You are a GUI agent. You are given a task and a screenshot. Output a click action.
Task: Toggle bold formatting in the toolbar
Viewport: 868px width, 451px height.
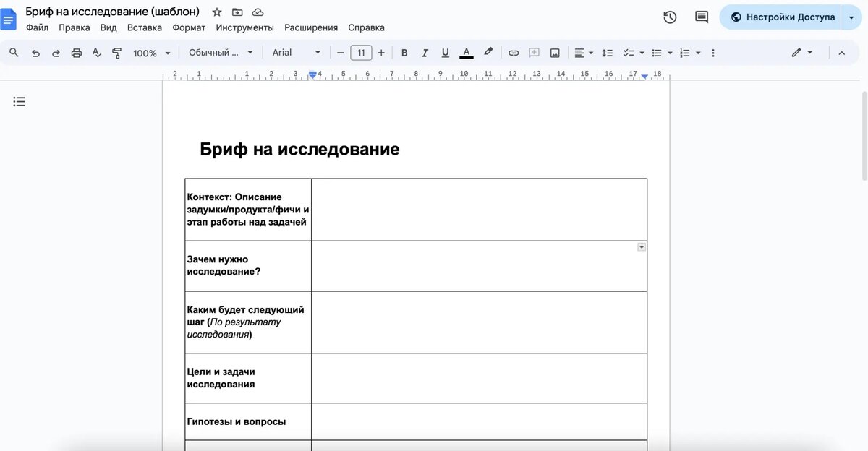click(x=404, y=52)
